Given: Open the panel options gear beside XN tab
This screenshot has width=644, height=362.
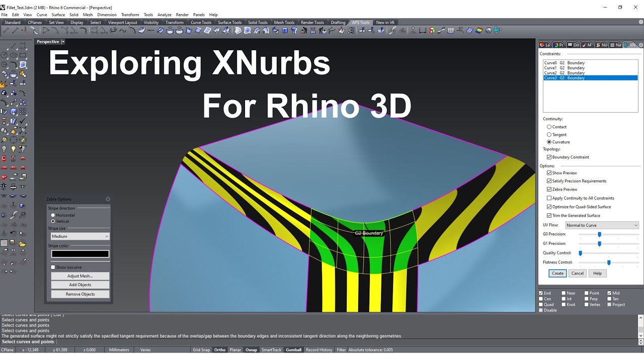Looking at the screenshot, I should pyautogui.click(x=641, y=45).
